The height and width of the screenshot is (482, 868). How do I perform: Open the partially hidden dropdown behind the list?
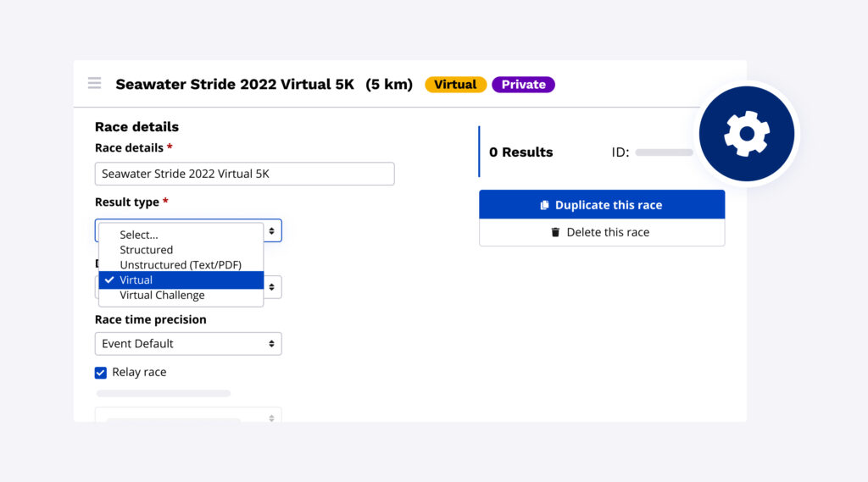[x=272, y=287]
